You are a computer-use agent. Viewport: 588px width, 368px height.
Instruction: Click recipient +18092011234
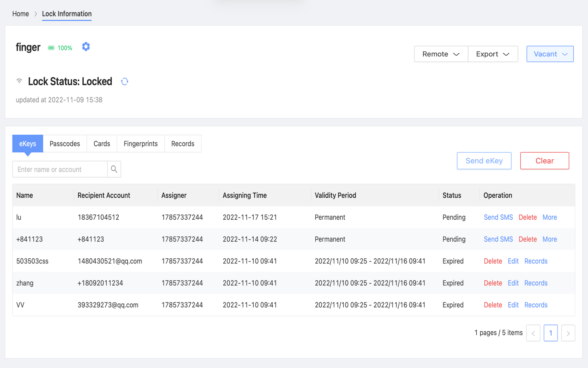click(x=100, y=283)
